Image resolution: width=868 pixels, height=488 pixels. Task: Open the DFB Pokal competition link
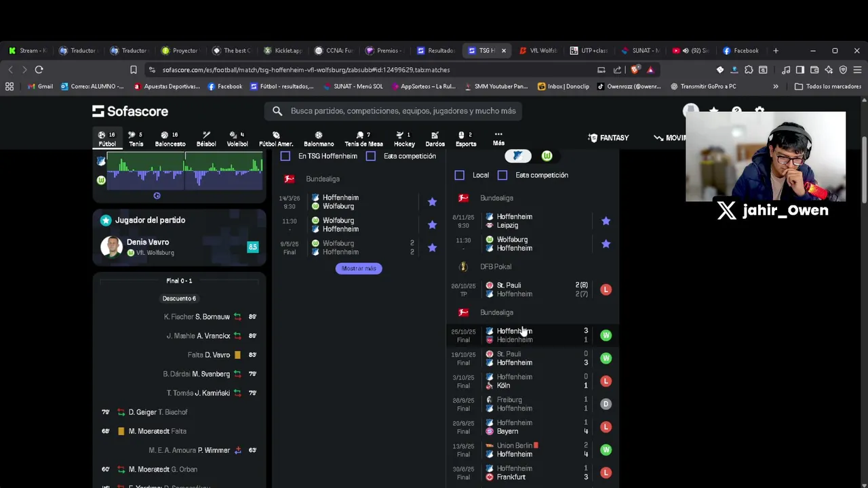coord(495,267)
